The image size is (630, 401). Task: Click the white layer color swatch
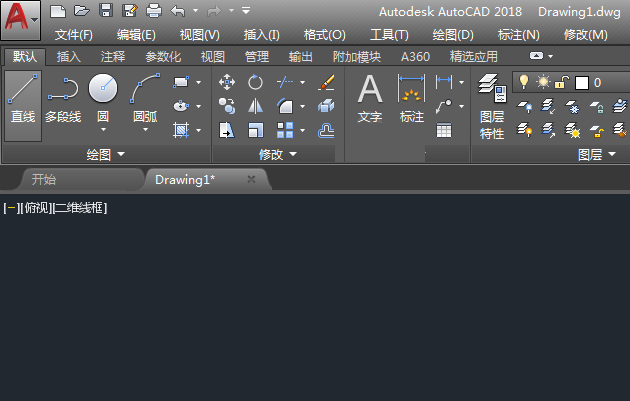[x=581, y=83]
